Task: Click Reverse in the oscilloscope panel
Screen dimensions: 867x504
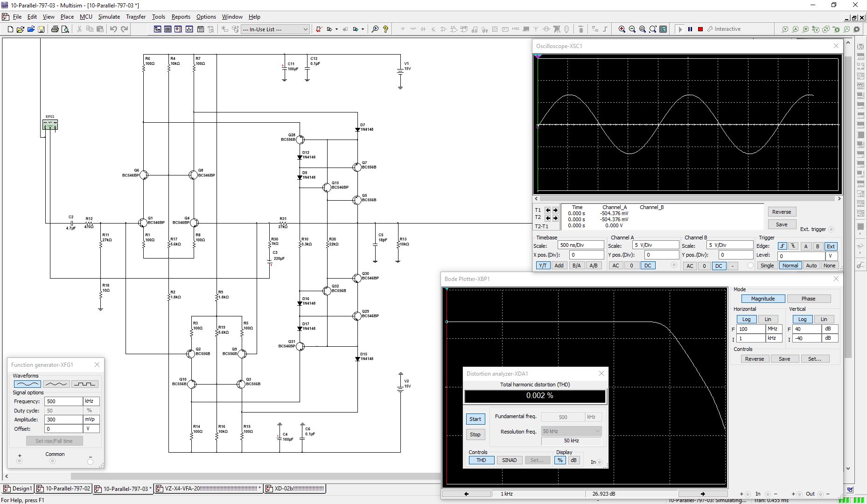Action: click(782, 212)
